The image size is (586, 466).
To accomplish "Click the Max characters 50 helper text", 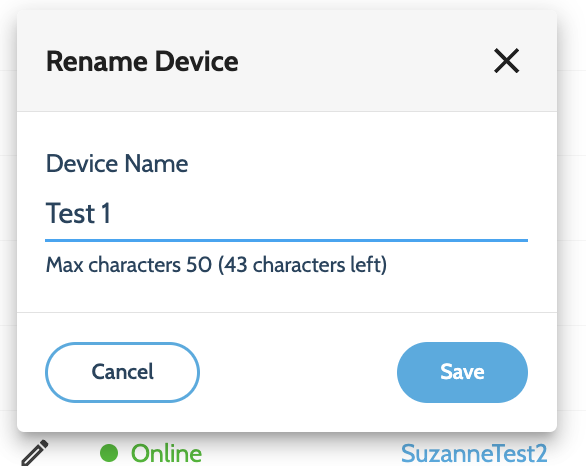I will [x=129, y=265].
